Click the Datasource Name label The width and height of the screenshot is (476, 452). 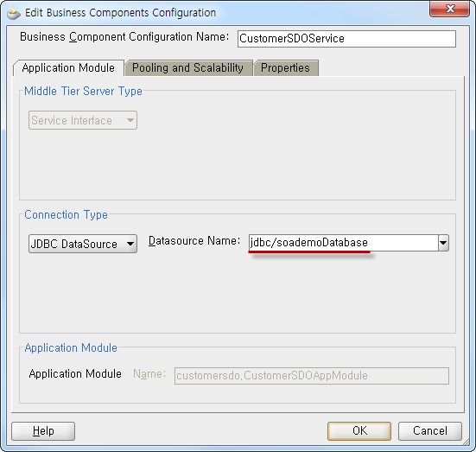click(194, 241)
